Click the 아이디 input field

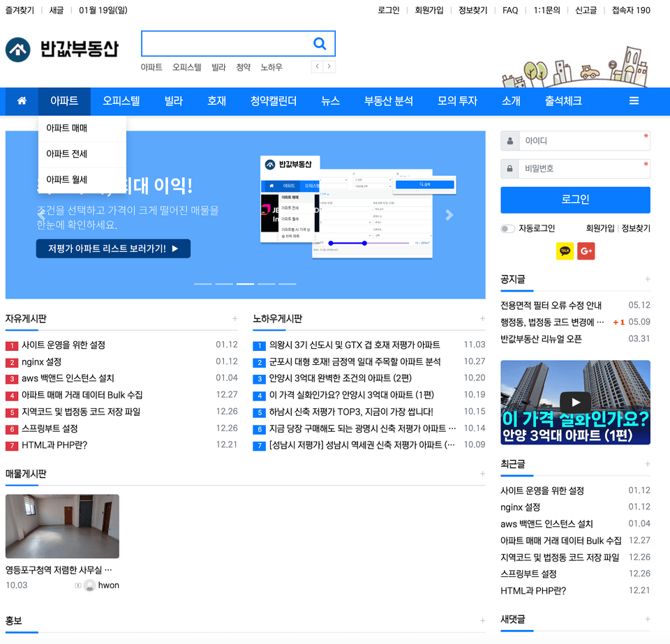coord(583,141)
